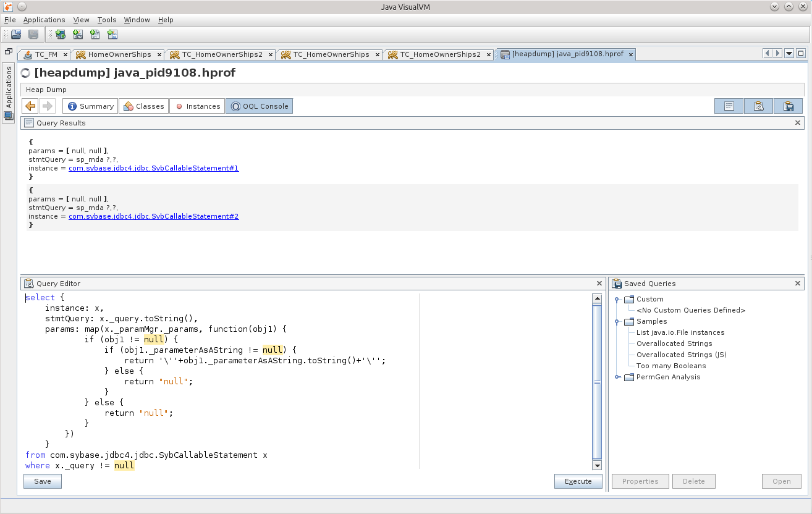Viewport: 812px width, 514px height.
Task: Switch to the TC_FM tab
Action: pyautogui.click(x=45, y=54)
